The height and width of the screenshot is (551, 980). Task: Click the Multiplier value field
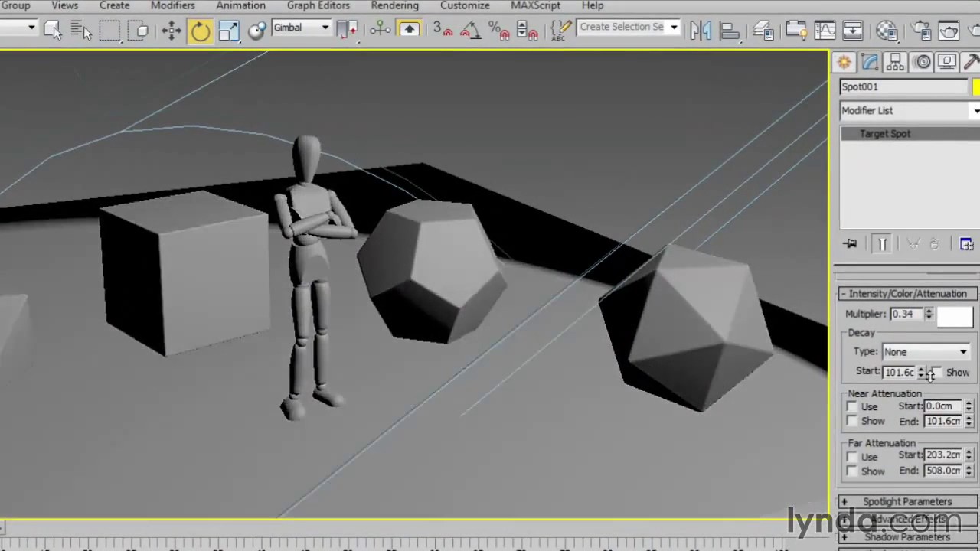pos(906,315)
